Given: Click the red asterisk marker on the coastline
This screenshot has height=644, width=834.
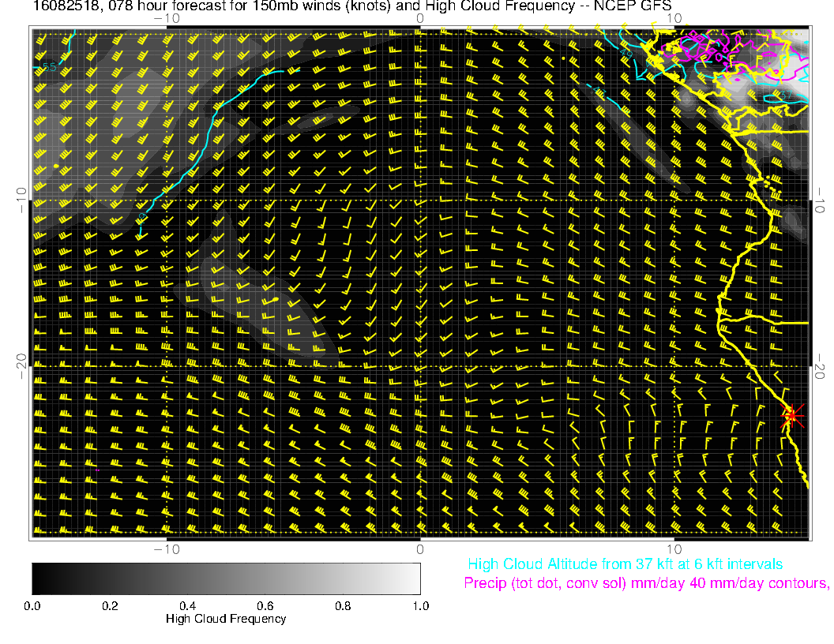Looking at the screenshot, I should [792, 415].
